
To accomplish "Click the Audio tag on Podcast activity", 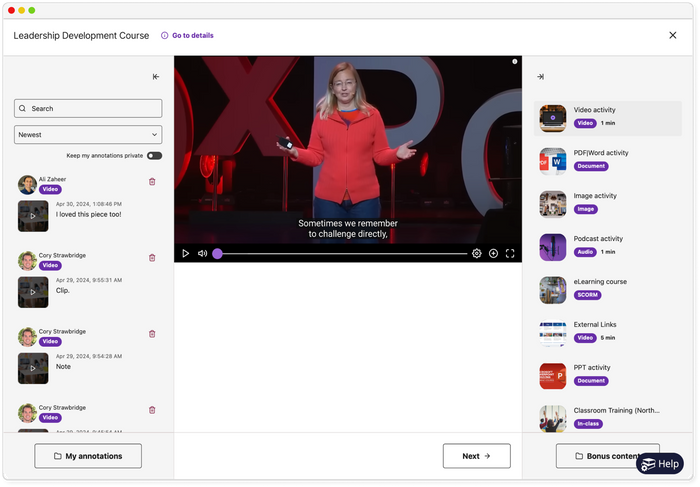I will point(585,252).
